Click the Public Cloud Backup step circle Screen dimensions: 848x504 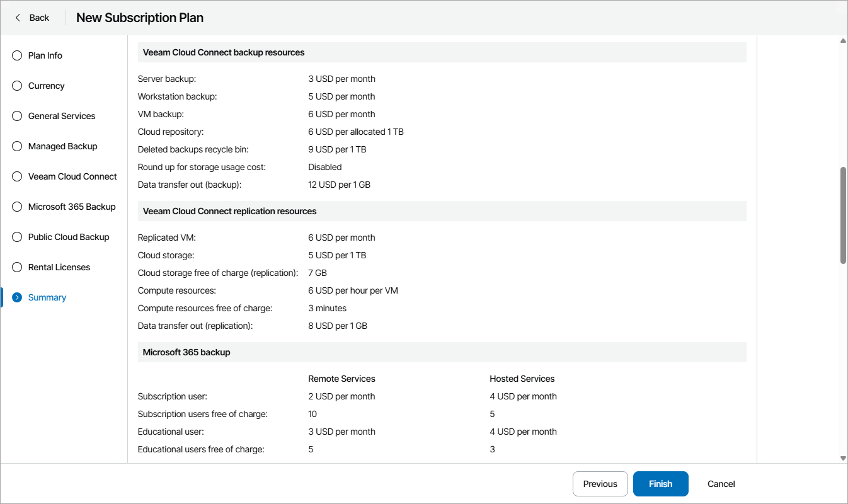17,237
